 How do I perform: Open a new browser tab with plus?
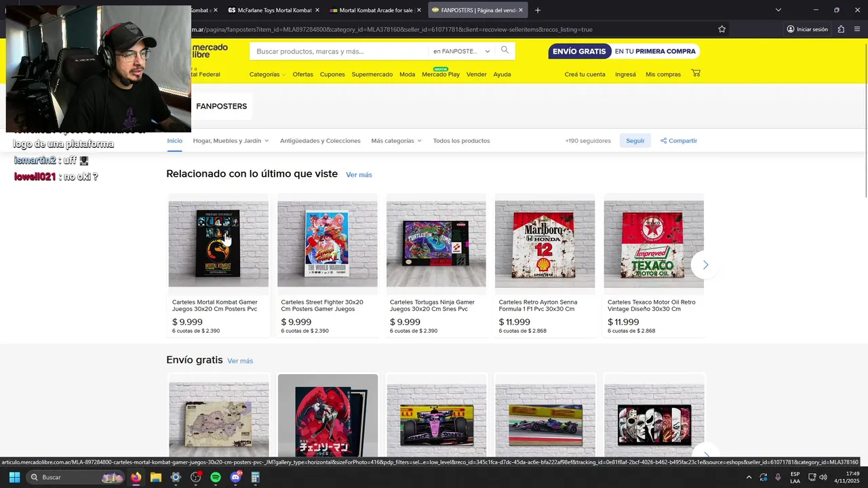[x=538, y=10]
